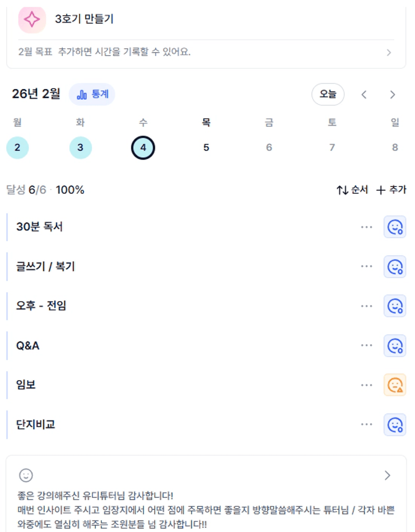Open more options for 오후 - 전임
Image resolution: width=415 pixels, height=532 pixels.
click(x=367, y=306)
